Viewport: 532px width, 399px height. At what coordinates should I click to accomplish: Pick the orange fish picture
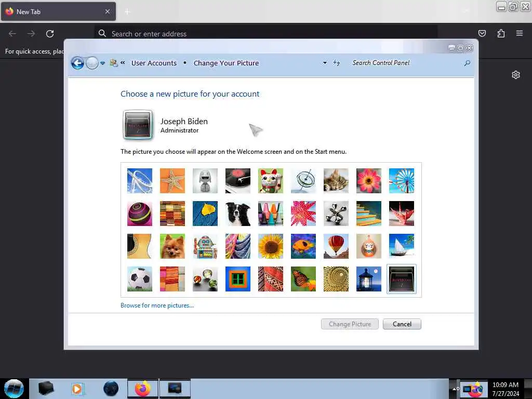click(303, 246)
